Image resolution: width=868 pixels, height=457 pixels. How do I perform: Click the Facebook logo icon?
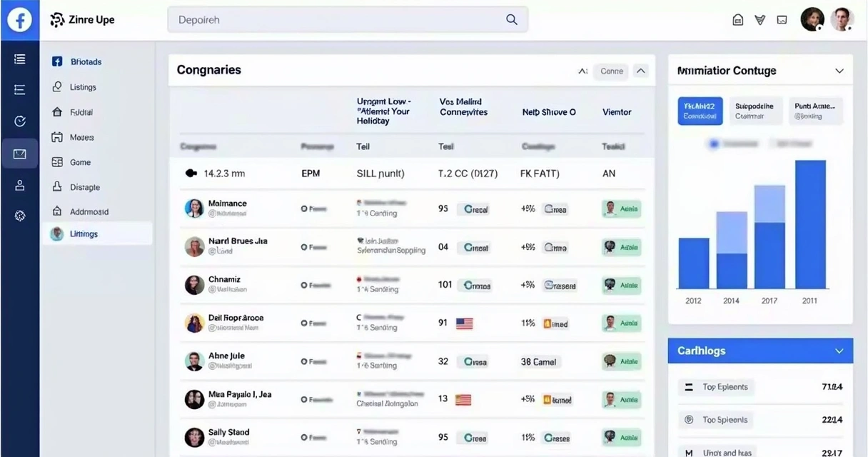(x=19, y=20)
